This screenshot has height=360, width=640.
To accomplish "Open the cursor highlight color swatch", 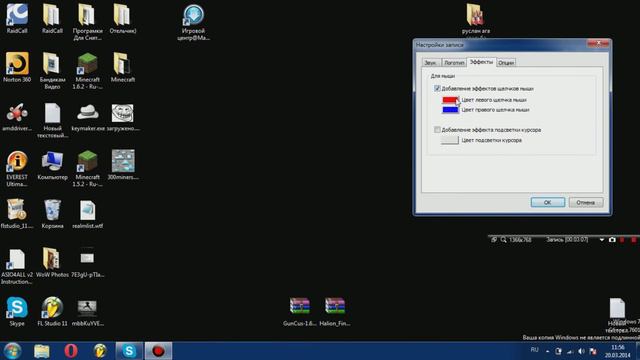I will pos(449,140).
